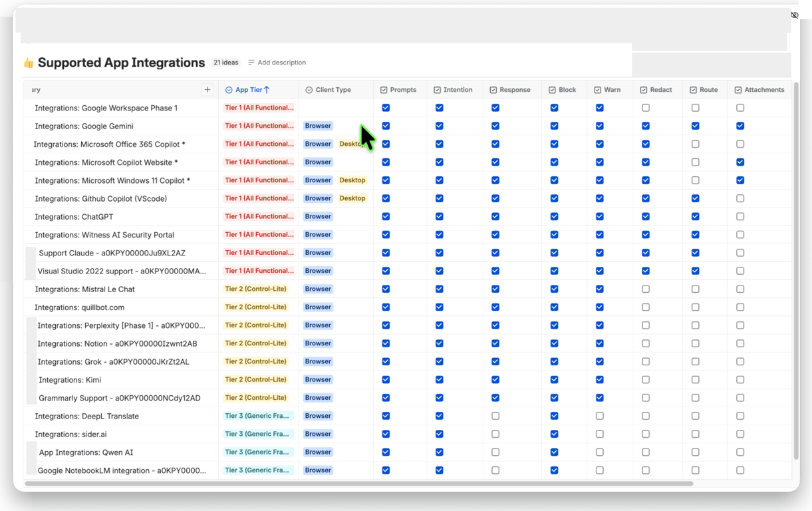This screenshot has width=812, height=511.
Task: Uncheck Prompts for Google Workspace Phase 1
Action: pyautogui.click(x=386, y=108)
